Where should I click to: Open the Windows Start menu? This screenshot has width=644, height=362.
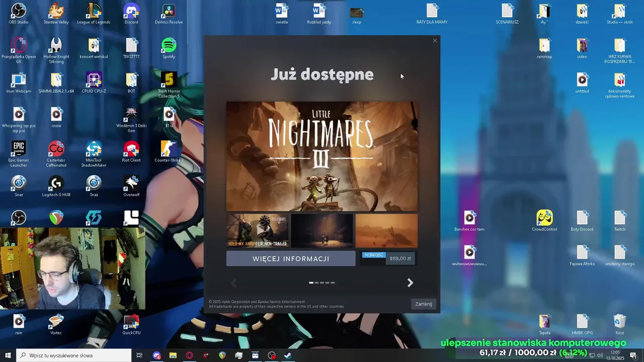[x=8, y=355]
